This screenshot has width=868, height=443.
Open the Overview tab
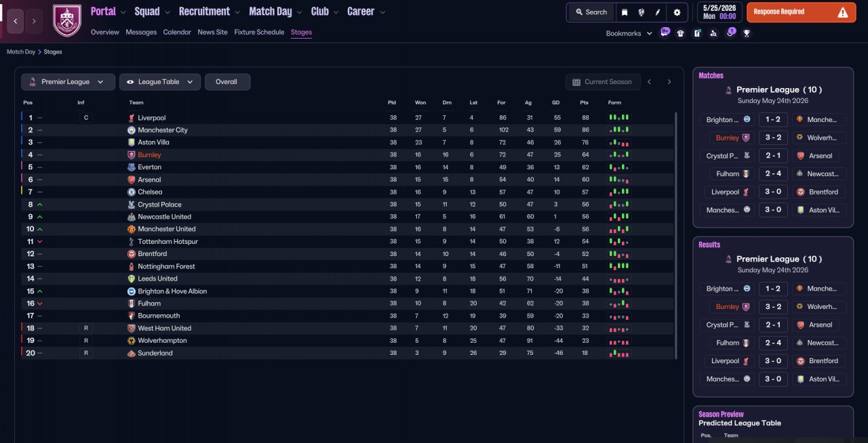(x=104, y=32)
